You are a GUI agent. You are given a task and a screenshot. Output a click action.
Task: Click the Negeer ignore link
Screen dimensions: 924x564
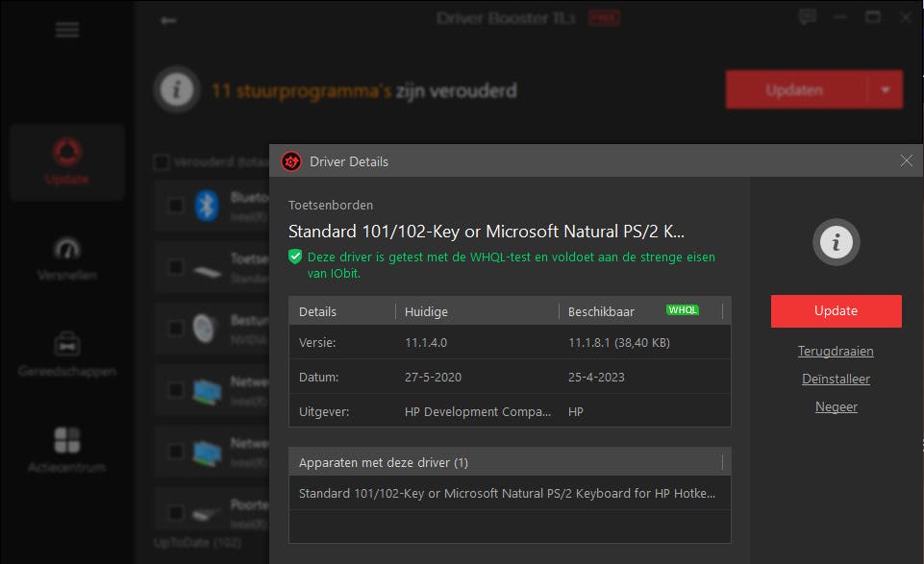836,407
